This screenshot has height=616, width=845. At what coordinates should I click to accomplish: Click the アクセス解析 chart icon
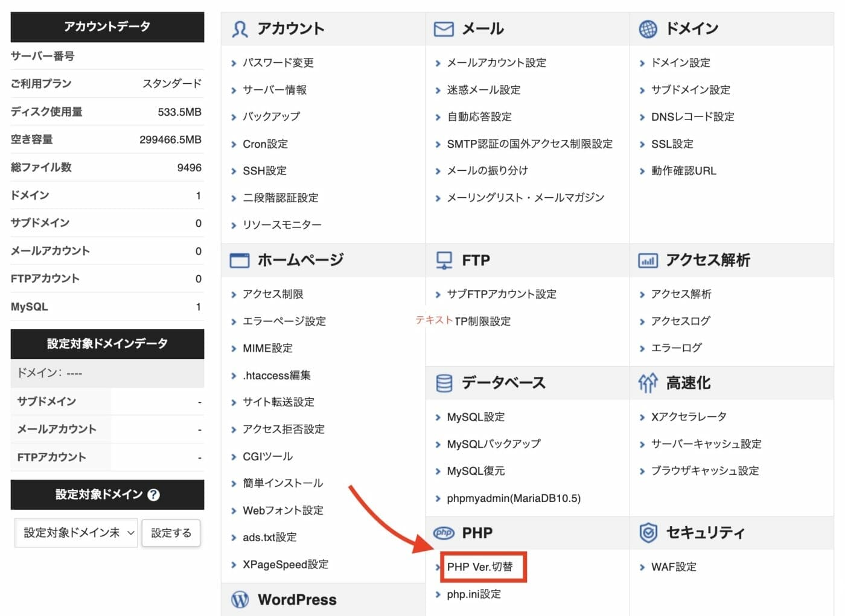coord(648,260)
